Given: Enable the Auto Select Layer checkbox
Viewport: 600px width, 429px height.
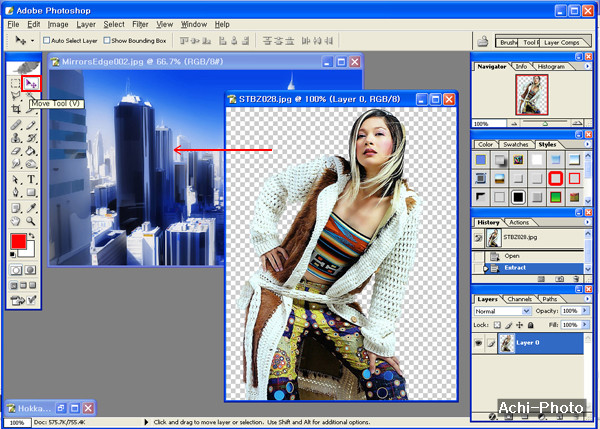Looking at the screenshot, I should 46,41.
